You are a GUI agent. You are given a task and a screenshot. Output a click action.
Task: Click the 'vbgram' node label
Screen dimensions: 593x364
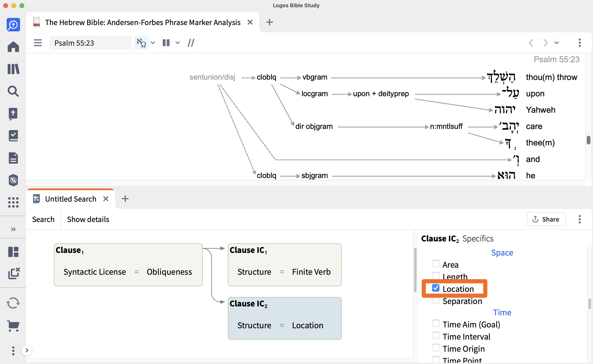tap(314, 77)
